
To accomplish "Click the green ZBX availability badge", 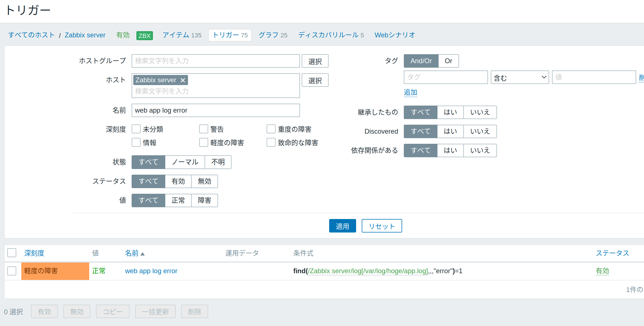I will (x=145, y=36).
